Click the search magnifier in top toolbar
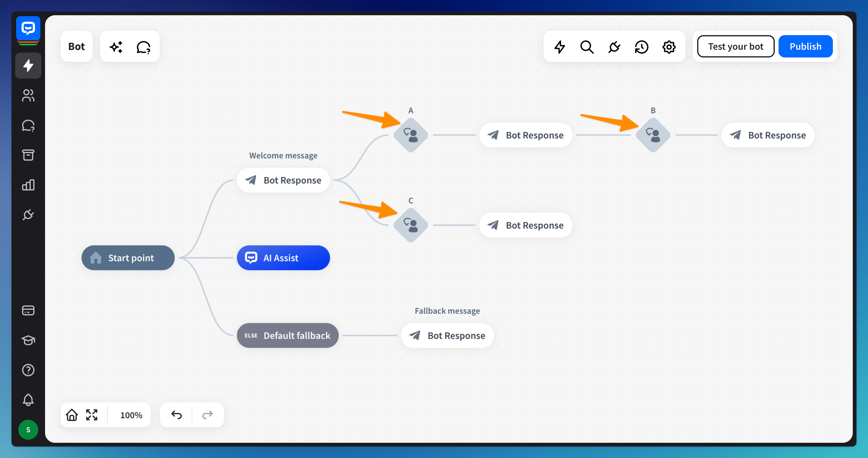 pos(587,47)
